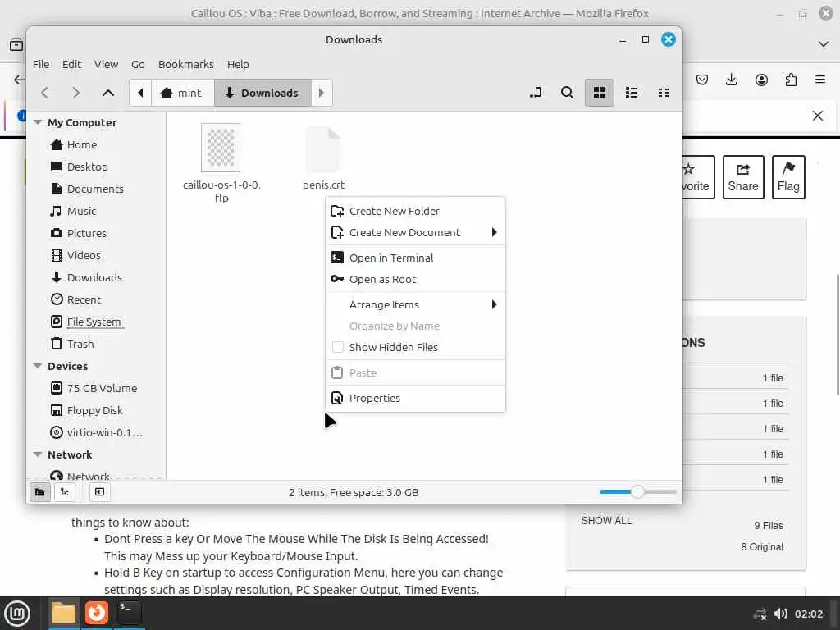
Task: Open File menu
Action: point(41,64)
